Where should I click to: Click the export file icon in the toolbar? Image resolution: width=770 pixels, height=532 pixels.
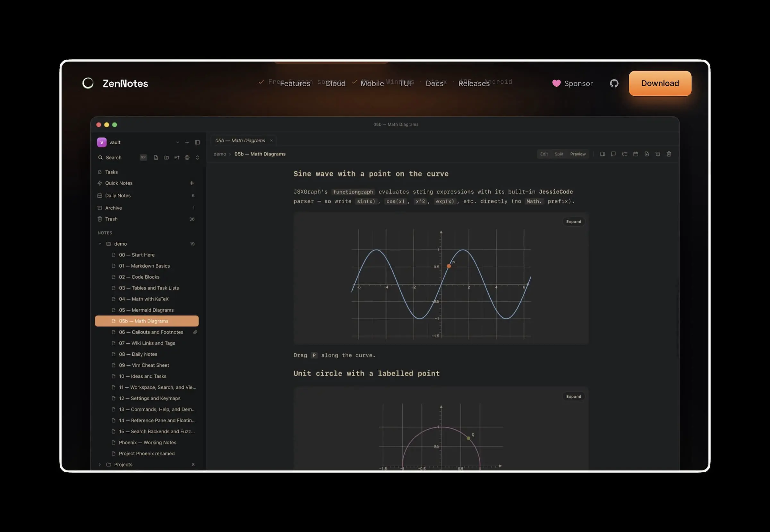click(x=646, y=154)
